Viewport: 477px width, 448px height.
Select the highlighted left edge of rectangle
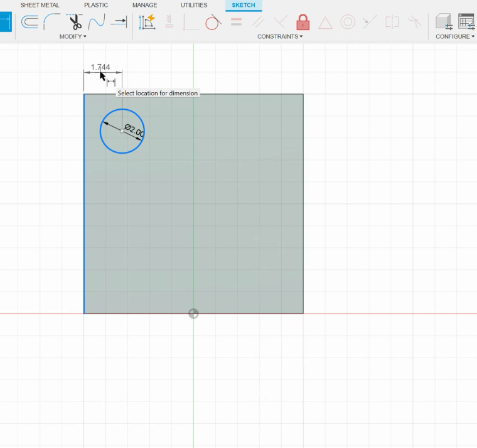pyautogui.click(x=84, y=203)
